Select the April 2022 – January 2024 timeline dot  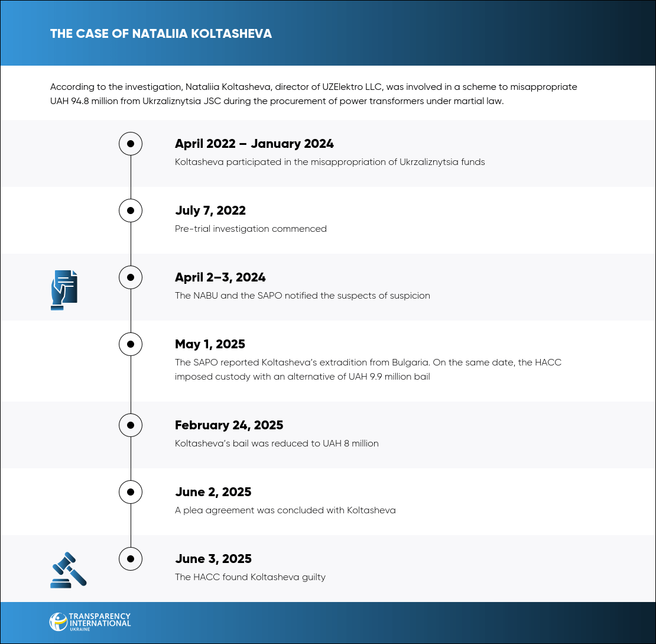[x=131, y=144]
